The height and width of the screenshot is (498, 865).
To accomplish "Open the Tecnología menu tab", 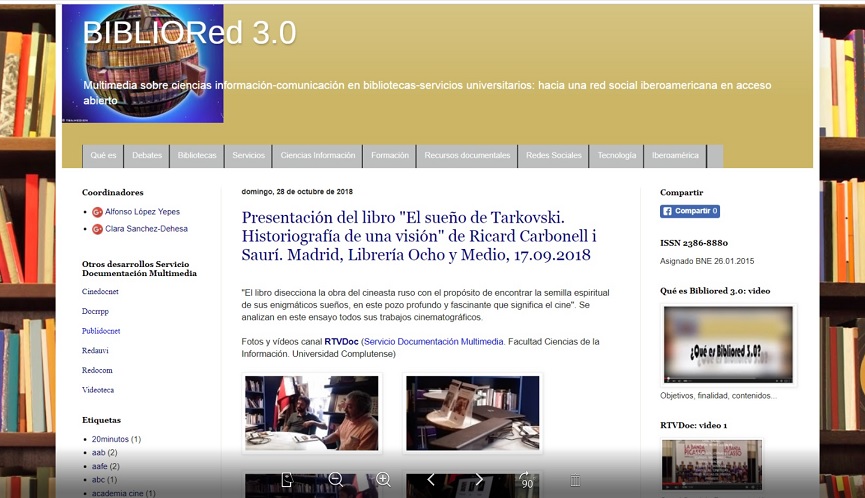I will (x=617, y=156).
